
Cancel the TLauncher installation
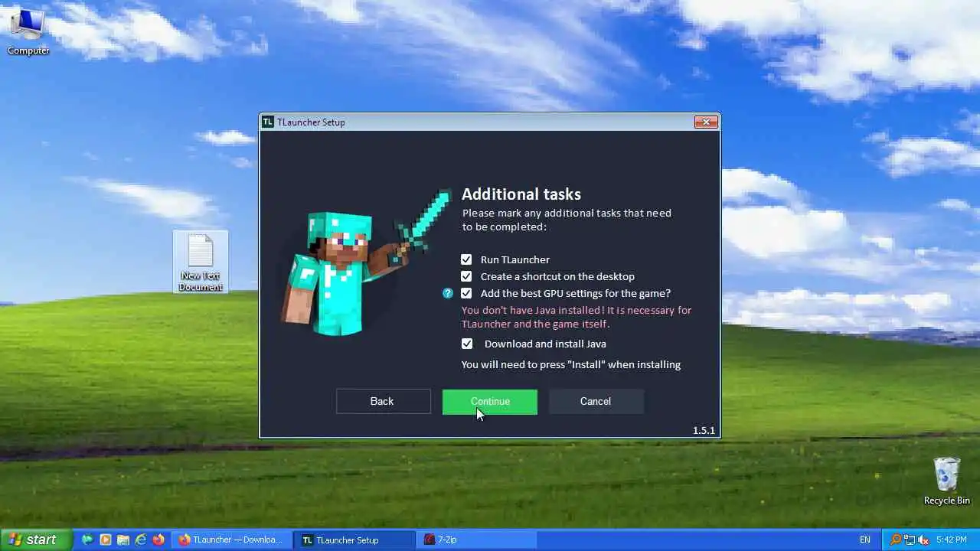[596, 402]
